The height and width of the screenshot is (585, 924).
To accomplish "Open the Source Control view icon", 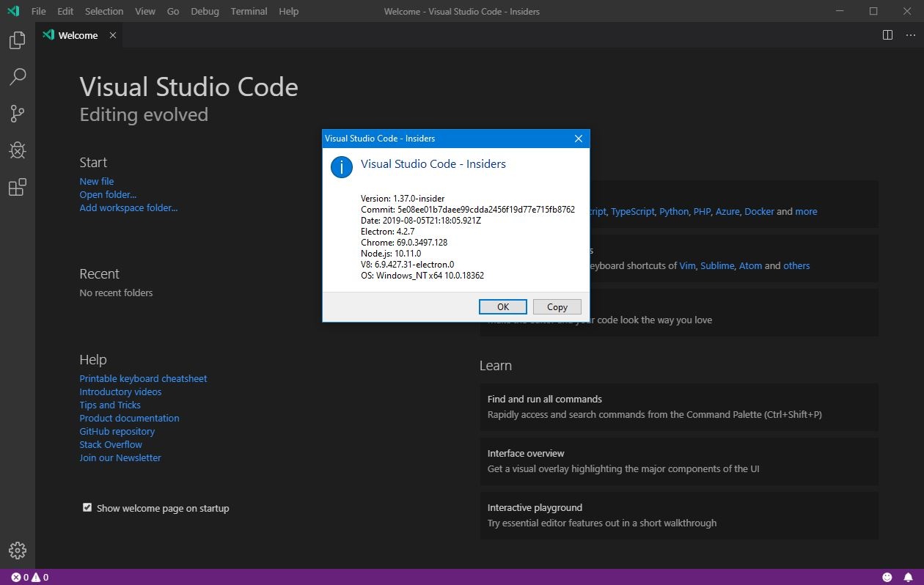I will [x=17, y=114].
